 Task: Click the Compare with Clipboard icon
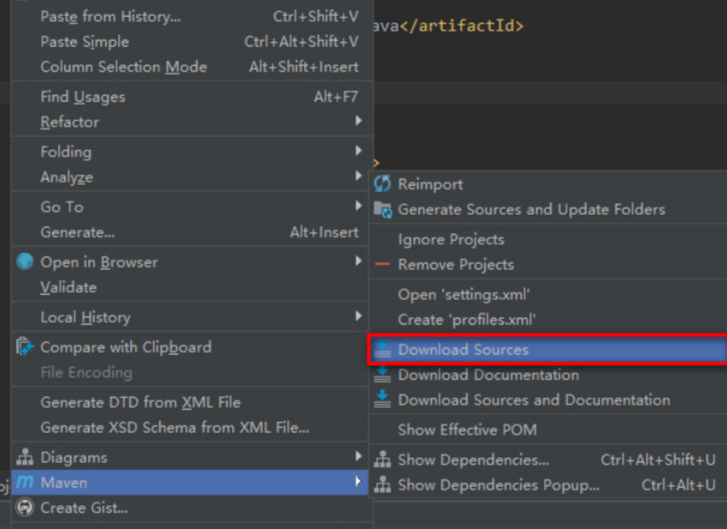[x=25, y=346]
